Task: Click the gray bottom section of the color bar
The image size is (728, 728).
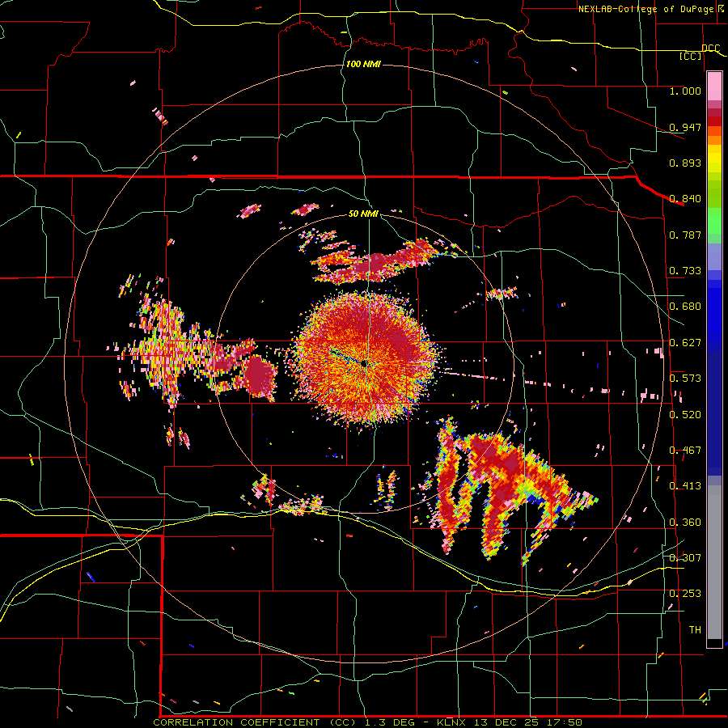Action: [x=714, y=562]
